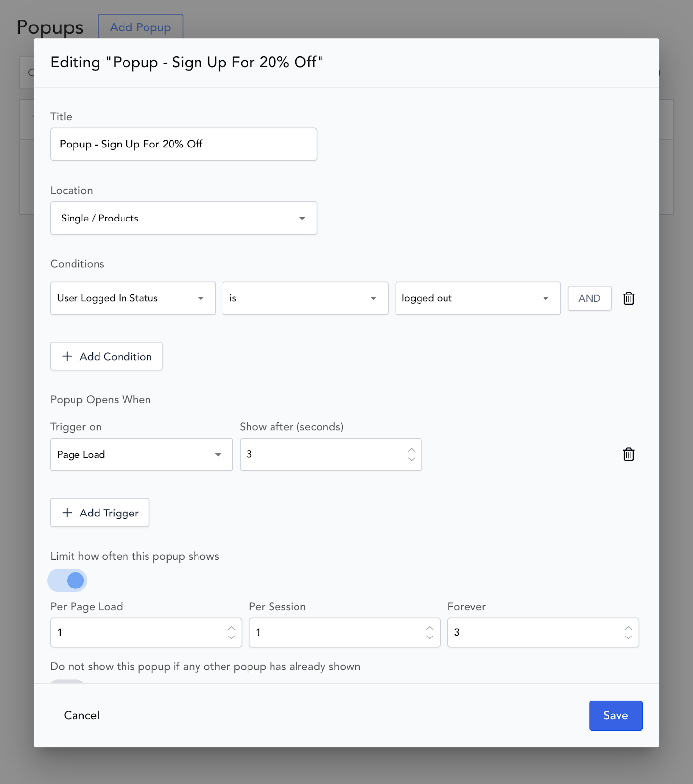
Task: Click the Add Popup button
Action: coord(140,27)
